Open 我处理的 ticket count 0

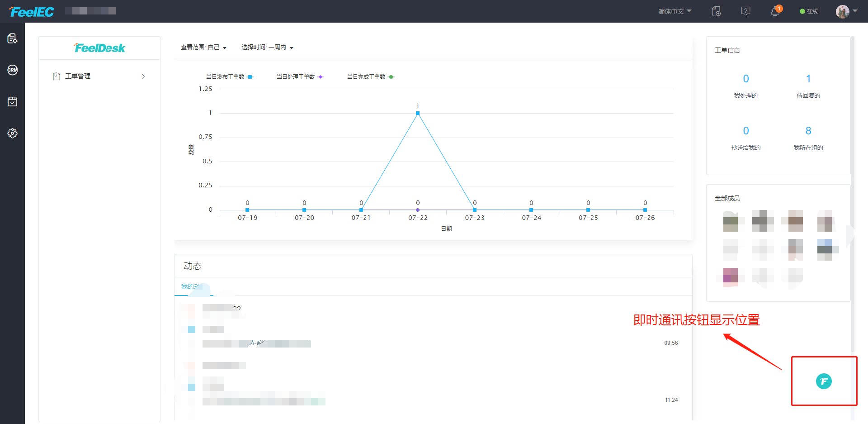pos(746,79)
